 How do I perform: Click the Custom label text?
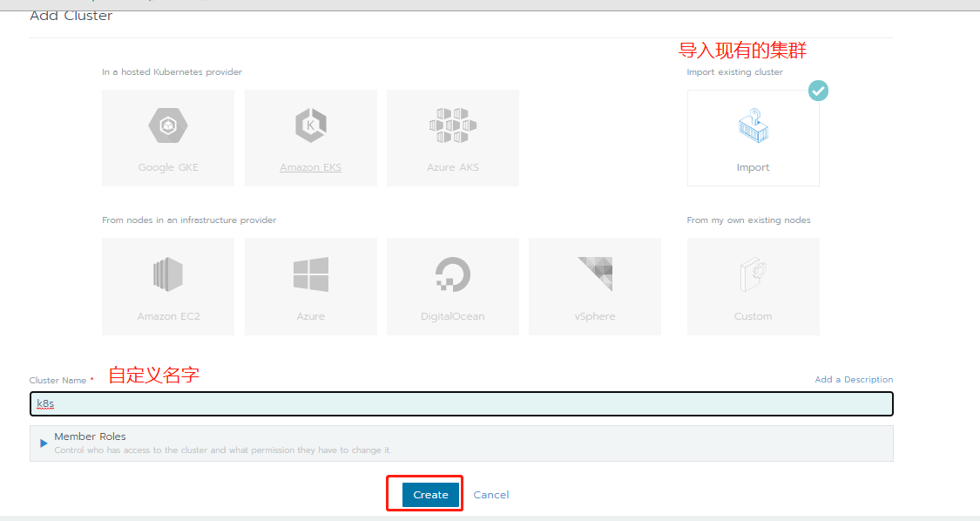pos(754,316)
